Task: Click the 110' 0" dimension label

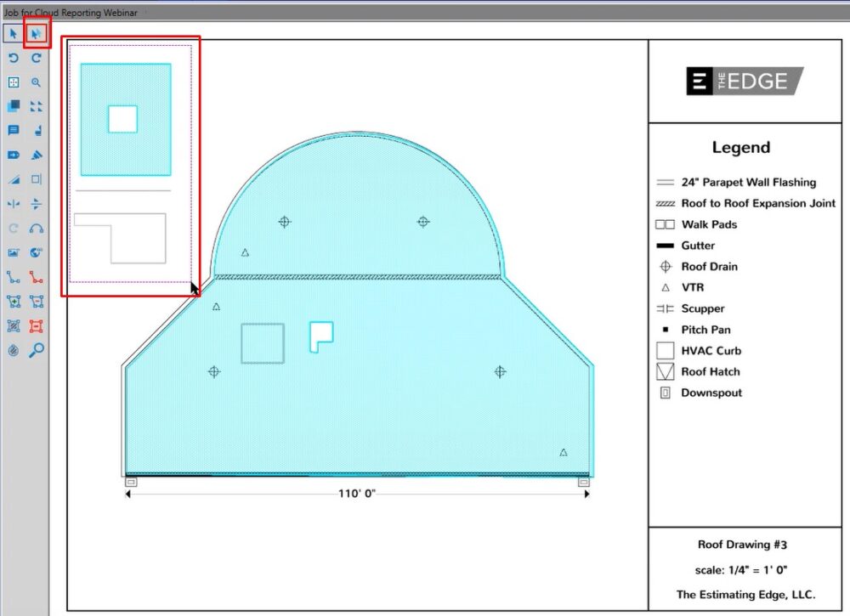Action: click(x=357, y=494)
